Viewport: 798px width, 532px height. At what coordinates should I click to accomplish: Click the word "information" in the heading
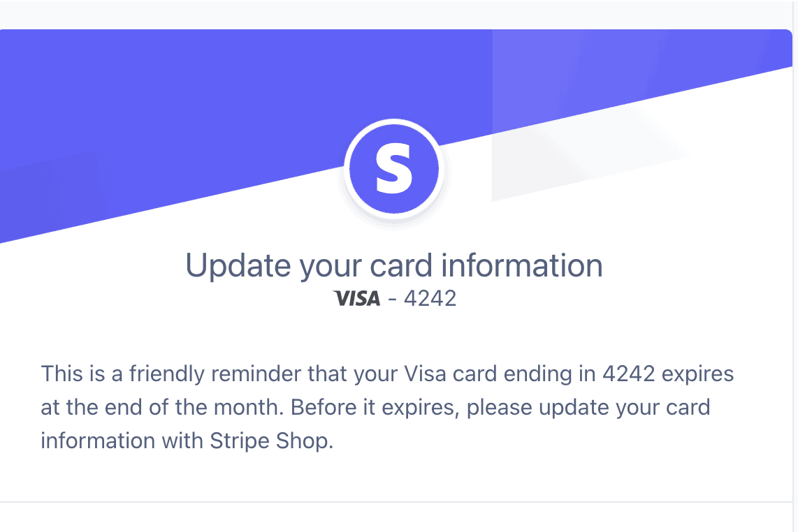(x=522, y=265)
